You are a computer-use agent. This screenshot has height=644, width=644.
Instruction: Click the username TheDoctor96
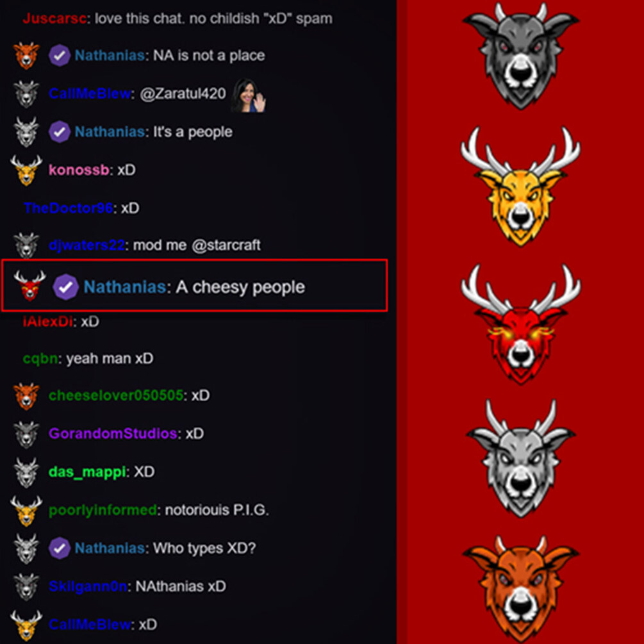tap(68, 208)
